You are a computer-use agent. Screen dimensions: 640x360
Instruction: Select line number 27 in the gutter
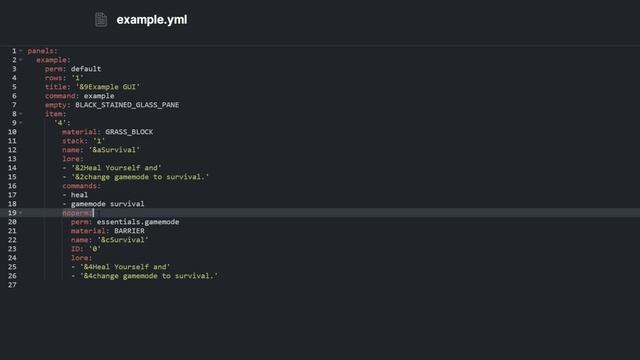(x=12, y=285)
